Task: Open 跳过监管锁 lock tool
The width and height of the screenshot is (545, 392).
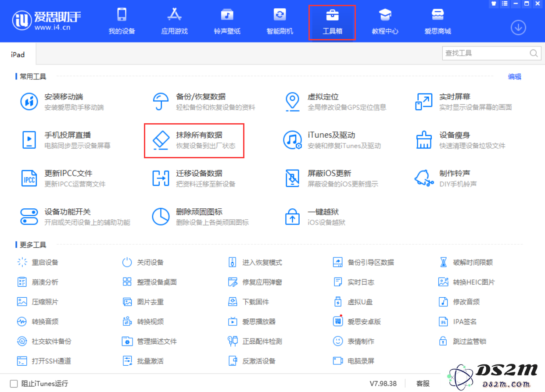Action: coord(463,341)
